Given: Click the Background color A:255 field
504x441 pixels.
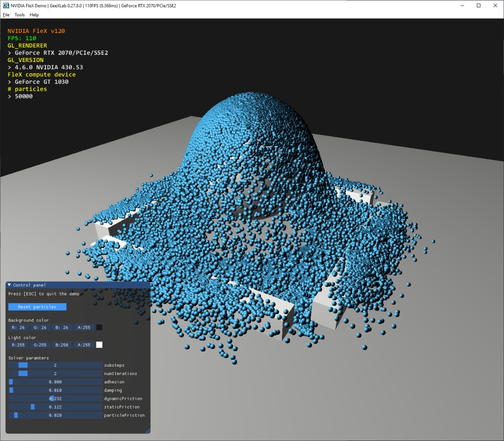Looking at the screenshot, I should pyautogui.click(x=84, y=327).
